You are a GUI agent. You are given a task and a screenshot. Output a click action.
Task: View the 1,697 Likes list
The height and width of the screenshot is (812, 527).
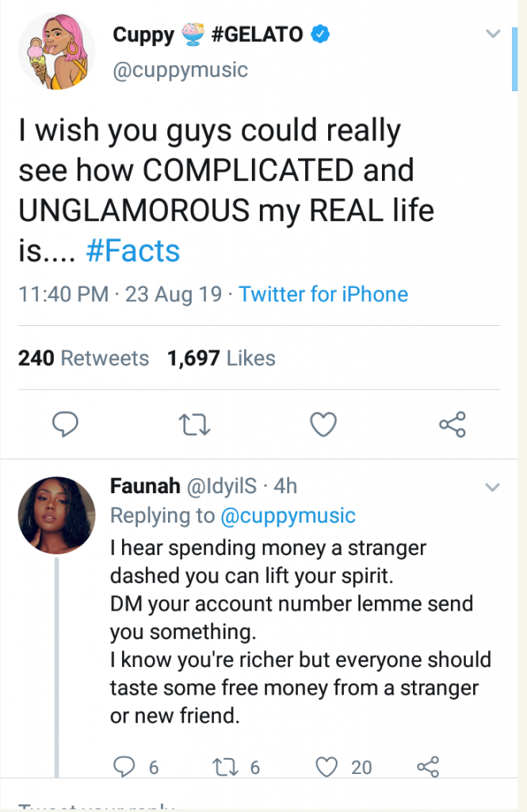(x=221, y=358)
